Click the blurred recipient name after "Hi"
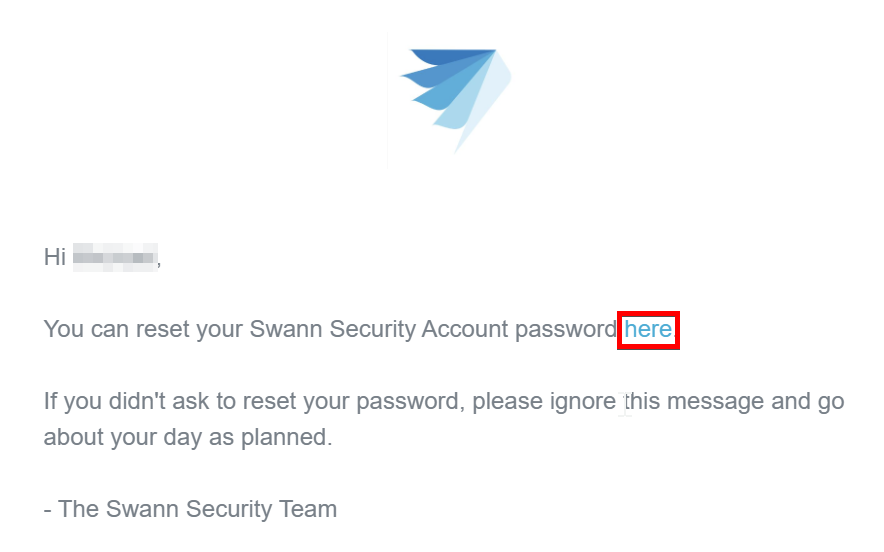The image size is (884, 552). (x=116, y=257)
